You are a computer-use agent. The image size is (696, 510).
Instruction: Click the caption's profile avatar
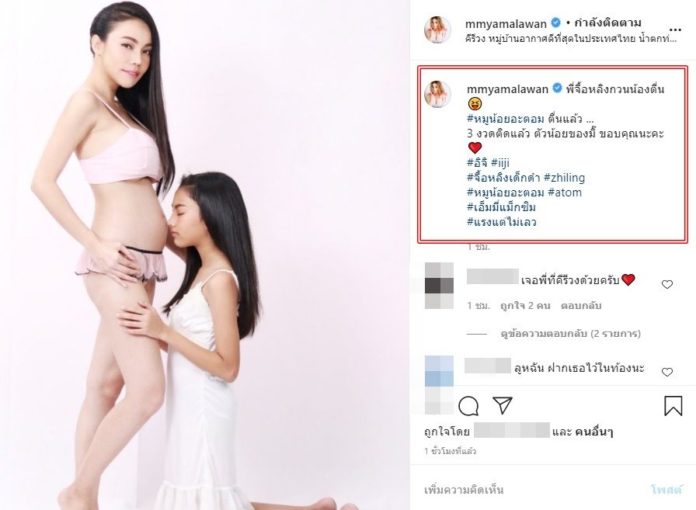438,94
